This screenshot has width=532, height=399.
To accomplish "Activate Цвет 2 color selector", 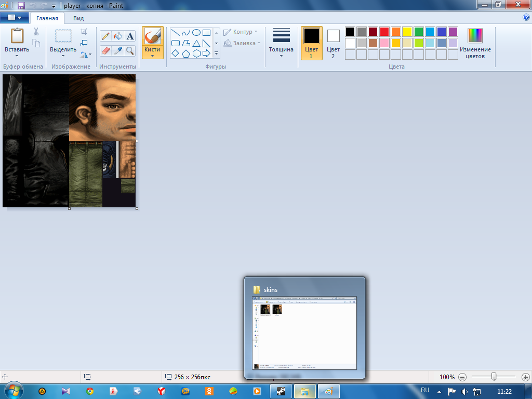I will point(333,43).
